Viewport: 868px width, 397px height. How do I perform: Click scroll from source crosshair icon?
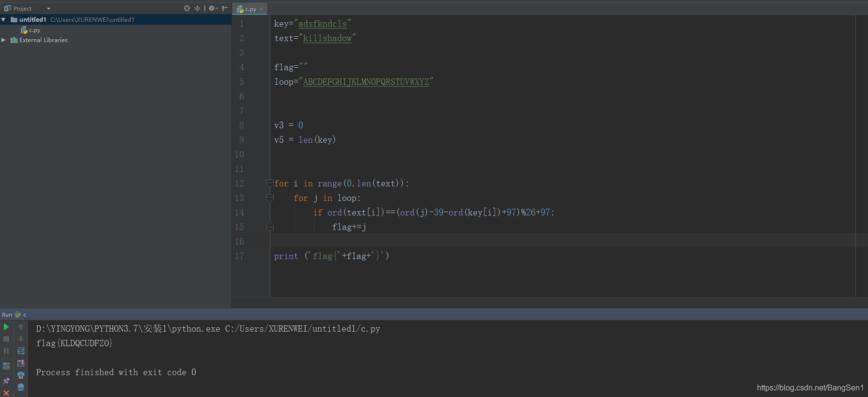point(187,8)
